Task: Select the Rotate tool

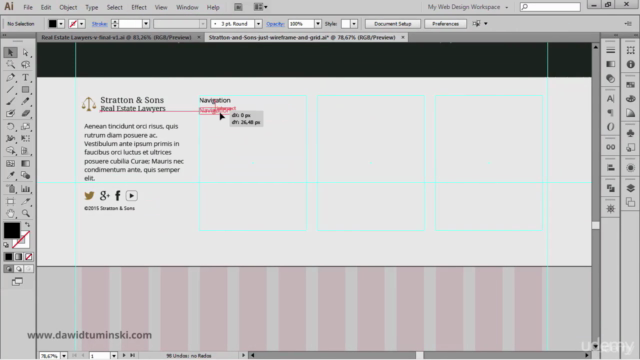Action: [11, 127]
